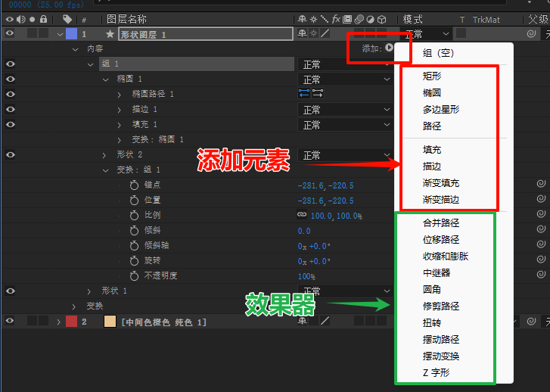Click the 00000 (25.00 fps) timecode

pyautogui.click(x=46, y=5)
